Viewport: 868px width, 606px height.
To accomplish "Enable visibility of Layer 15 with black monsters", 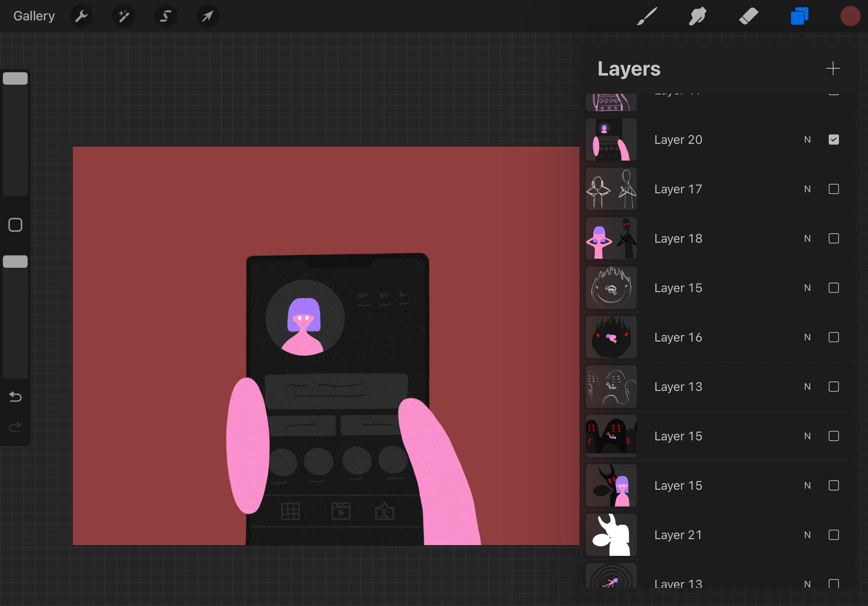I will click(833, 436).
